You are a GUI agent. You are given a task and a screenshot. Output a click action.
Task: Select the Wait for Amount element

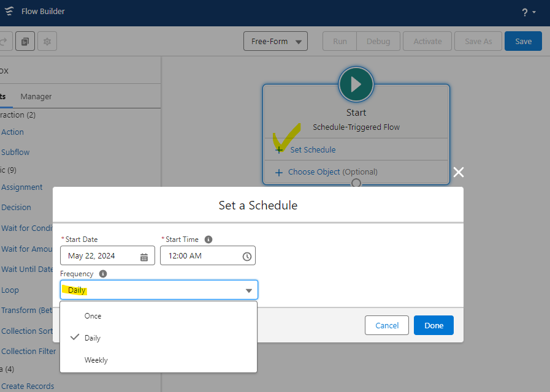pyautogui.click(x=26, y=249)
